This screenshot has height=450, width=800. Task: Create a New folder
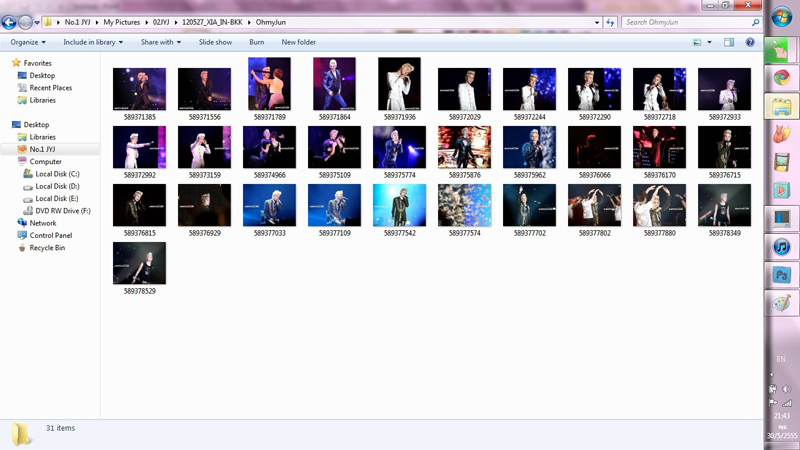(x=298, y=42)
